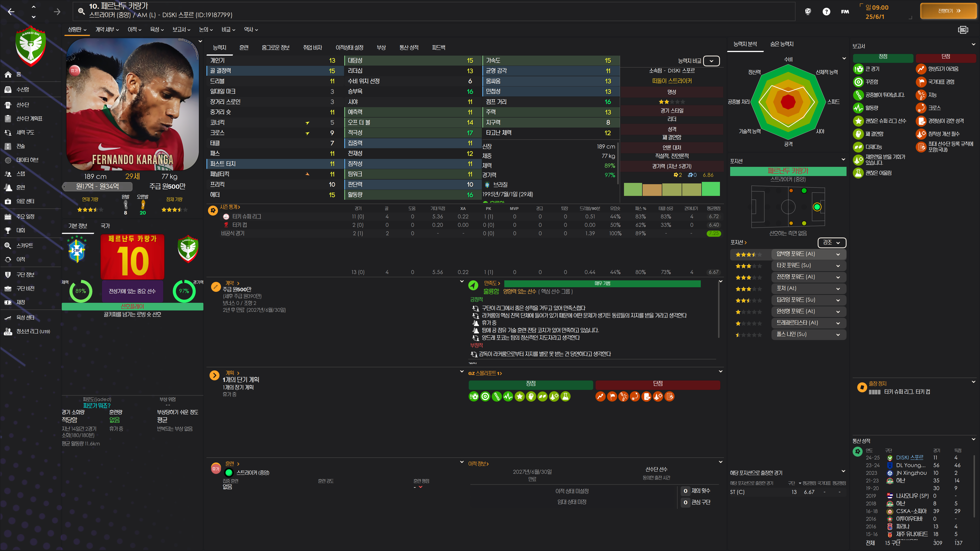Open the help question mark icon
980x551 pixels.
826,12
